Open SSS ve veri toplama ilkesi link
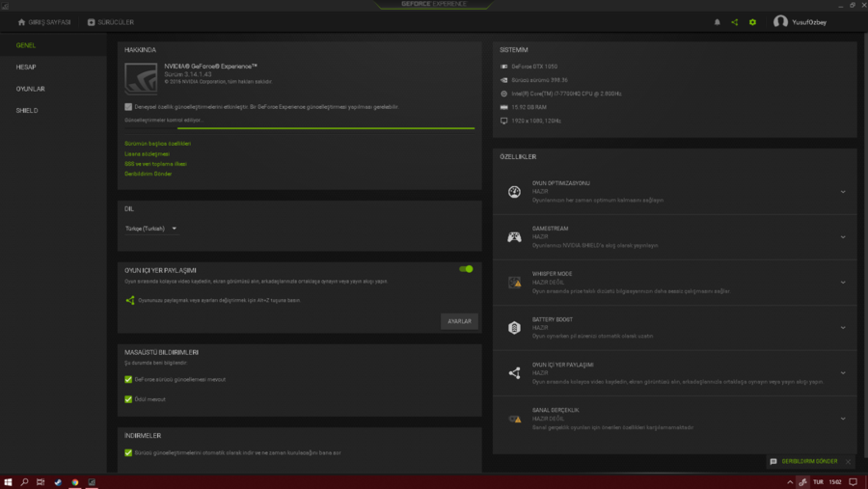This screenshot has height=489, width=868. [155, 164]
